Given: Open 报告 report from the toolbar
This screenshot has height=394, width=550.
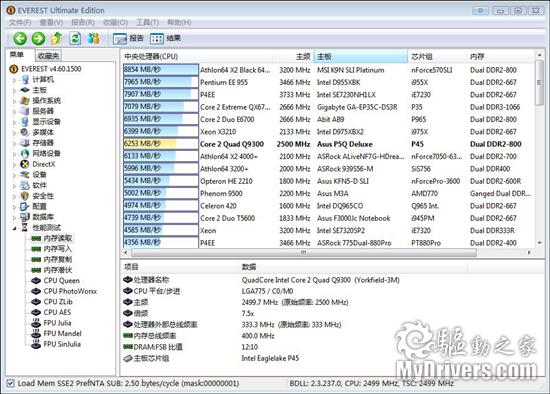Looking at the screenshot, I should [x=128, y=38].
